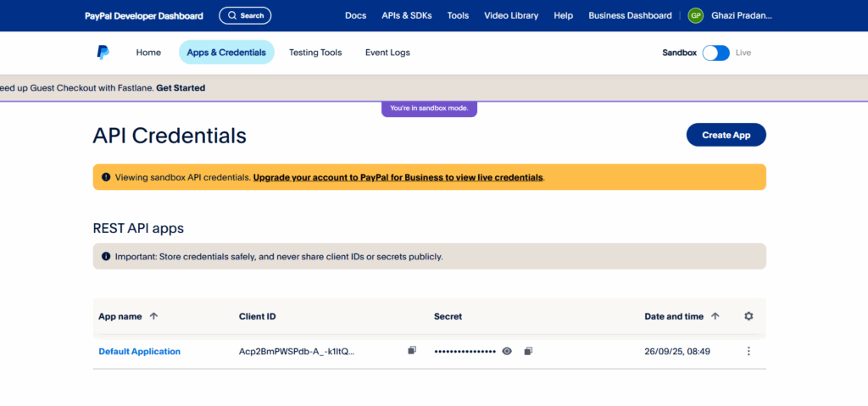This screenshot has height=406, width=868.
Task: Click the Client ID column header
Action: [x=258, y=316]
